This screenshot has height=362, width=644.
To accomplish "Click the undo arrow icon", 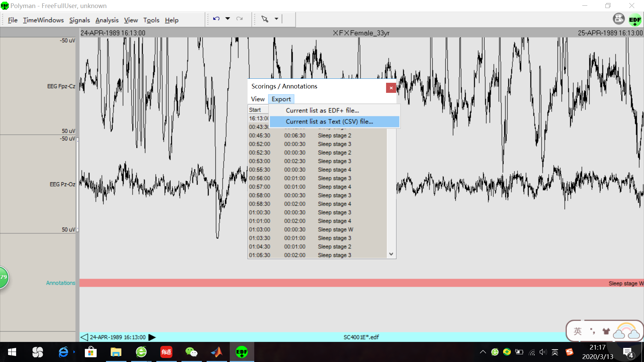I will click(x=216, y=19).
